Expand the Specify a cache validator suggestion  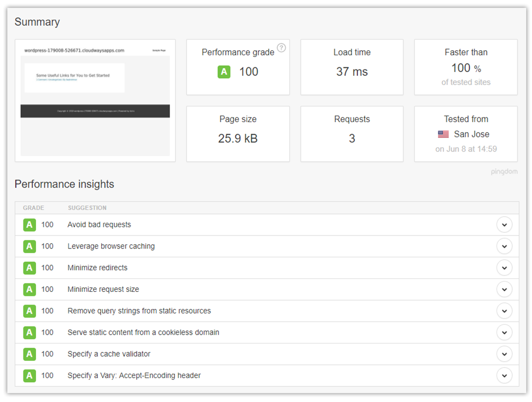504,354
